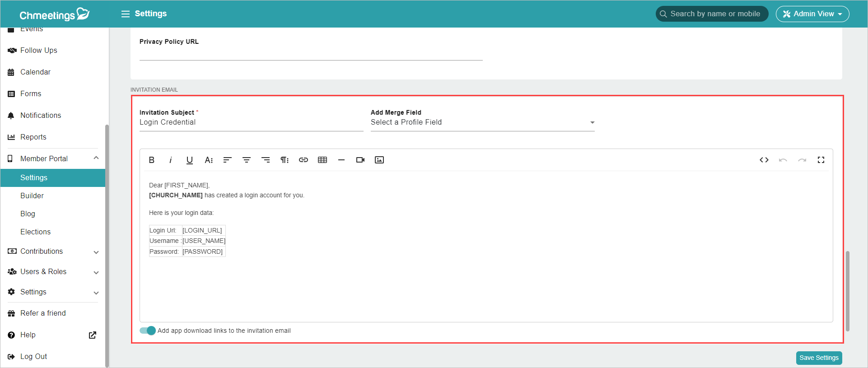Click the Chmeetings logo
This screenshot has width=868, height=368.
pyautogui.click(x=55, y=14)
